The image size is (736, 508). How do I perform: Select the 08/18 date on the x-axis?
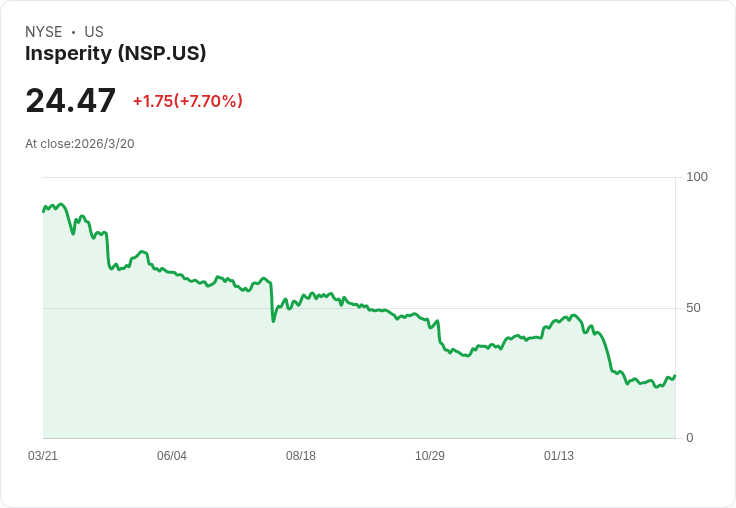301,456
